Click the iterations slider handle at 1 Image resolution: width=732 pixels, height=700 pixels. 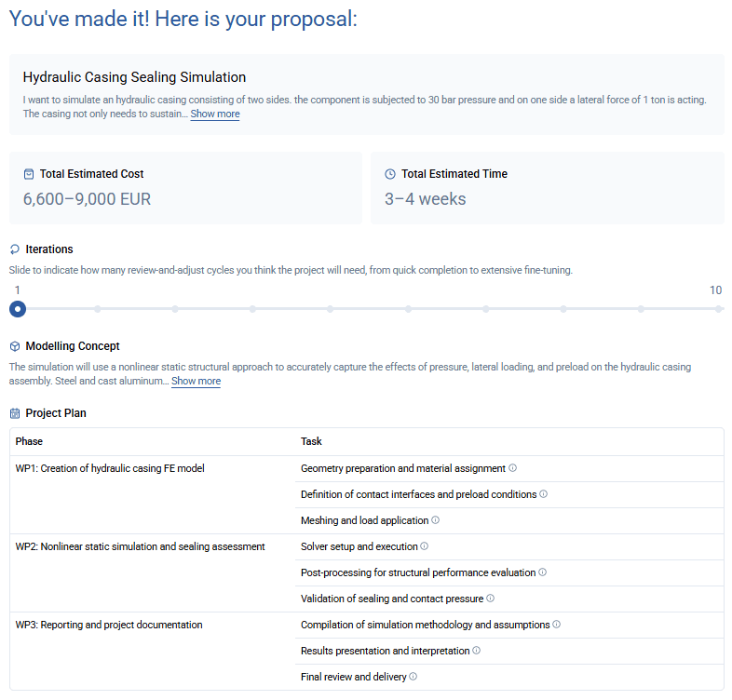point(18,309)
